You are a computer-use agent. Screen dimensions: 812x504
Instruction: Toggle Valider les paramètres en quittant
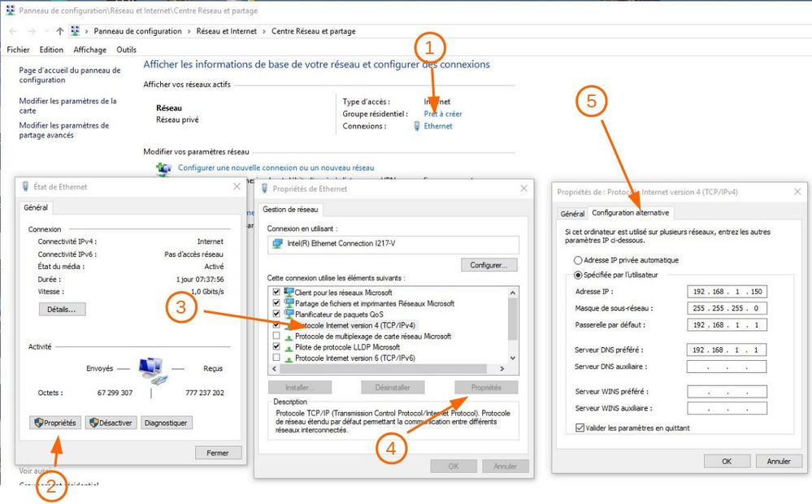[x=580, y=428]
